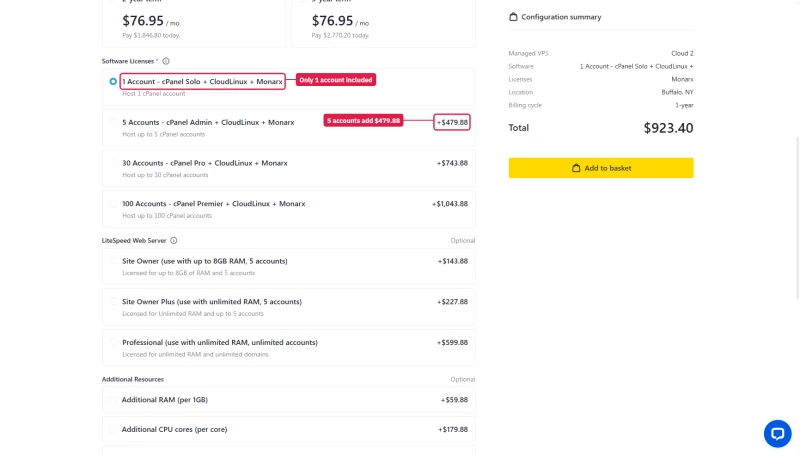The image size is (800, 455).
Task: Select 5 Accounts cPanel Admin license option
Action: pos(289,128)
